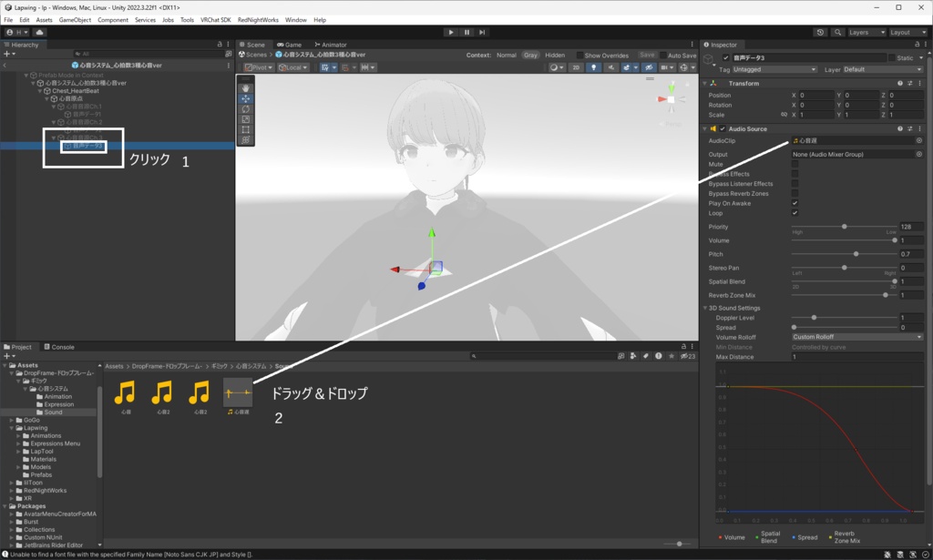Viewport: 933px width, 560px height.
Task: Open Transform component presets icon
Action: click(x=910, y=83)
